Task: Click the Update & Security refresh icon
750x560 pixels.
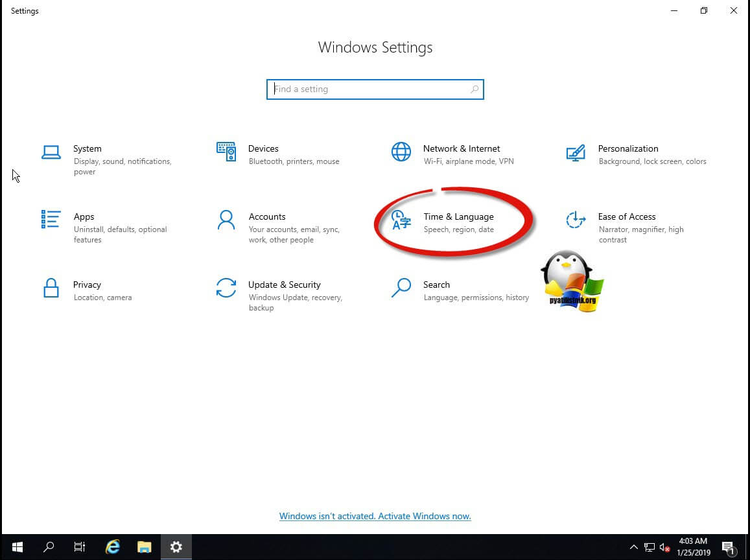Action: coord(226,288)
